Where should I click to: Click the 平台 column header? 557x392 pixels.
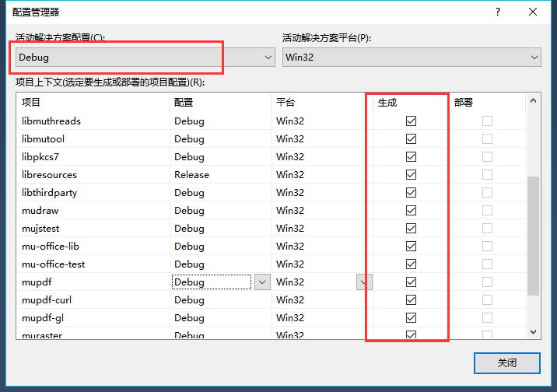coord(322,103)
